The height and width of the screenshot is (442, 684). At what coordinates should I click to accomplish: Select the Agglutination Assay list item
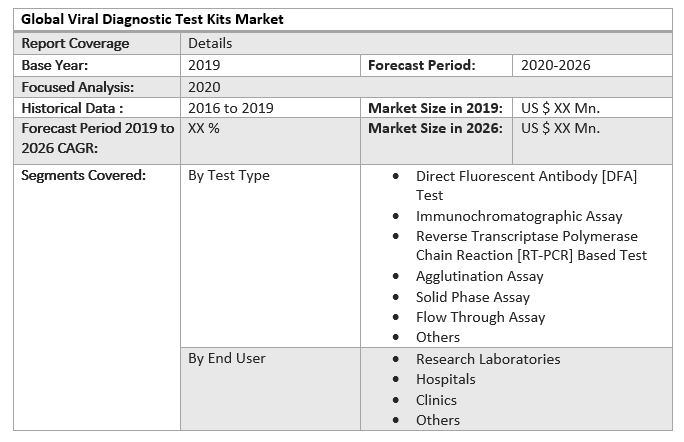pos(480,276)
